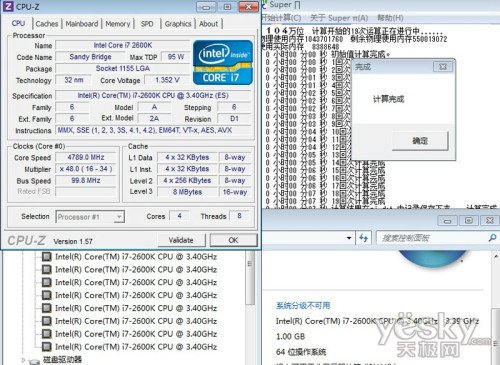The image size is (500, 365).
Task: Click the 1.00 GB memory text in System window
Action: pyautogui.click(x=290, y=337)
